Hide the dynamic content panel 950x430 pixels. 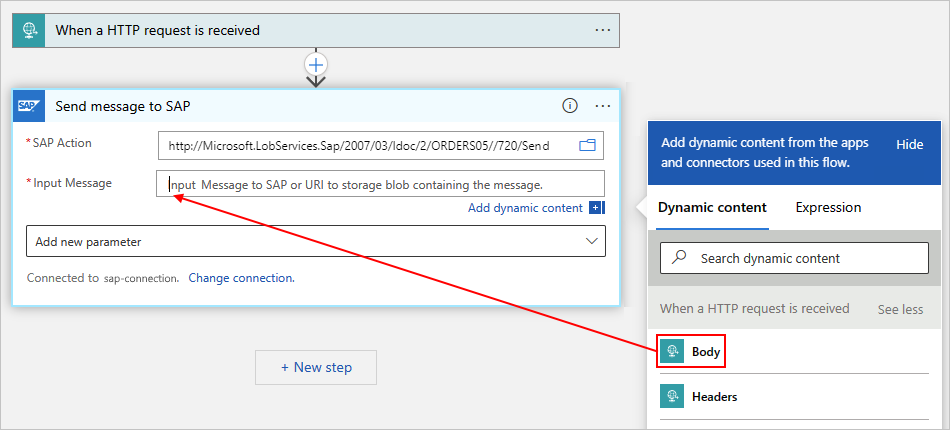[909, 145]
